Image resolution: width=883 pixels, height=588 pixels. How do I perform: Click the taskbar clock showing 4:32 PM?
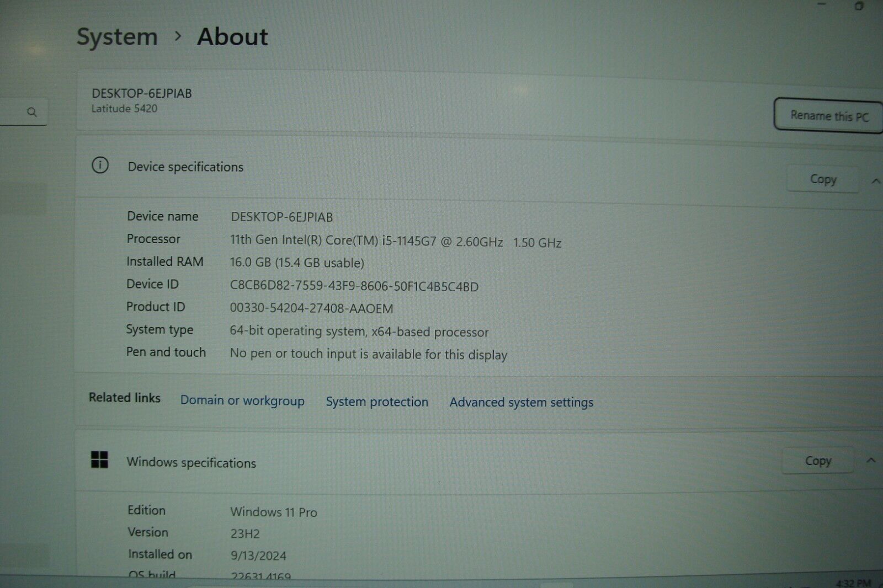pos(854,582)
